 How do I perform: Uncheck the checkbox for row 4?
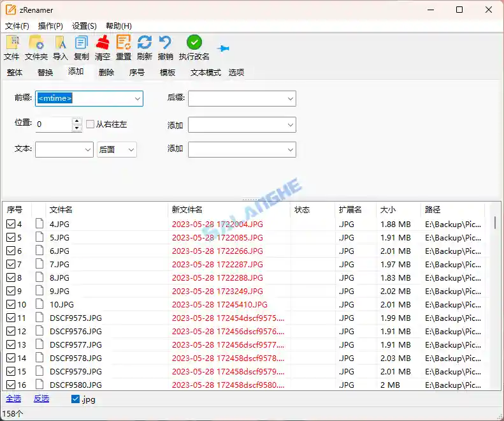click(x=11, y=224)
